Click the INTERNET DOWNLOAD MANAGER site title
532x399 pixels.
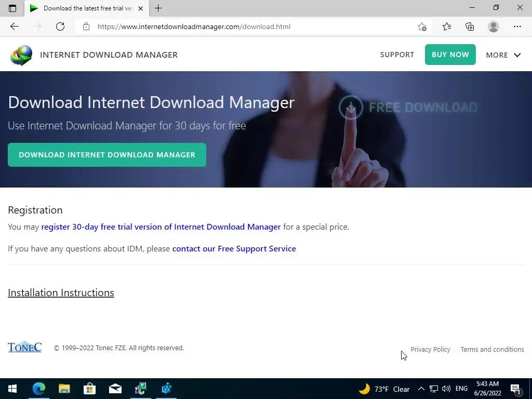click(x=109, y=55)
